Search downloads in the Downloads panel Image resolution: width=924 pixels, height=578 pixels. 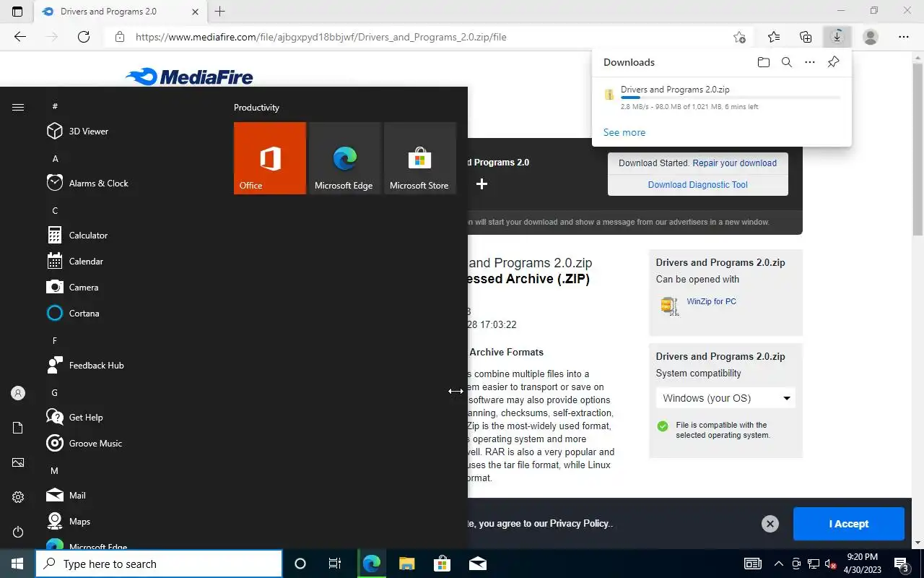point(787,62)
